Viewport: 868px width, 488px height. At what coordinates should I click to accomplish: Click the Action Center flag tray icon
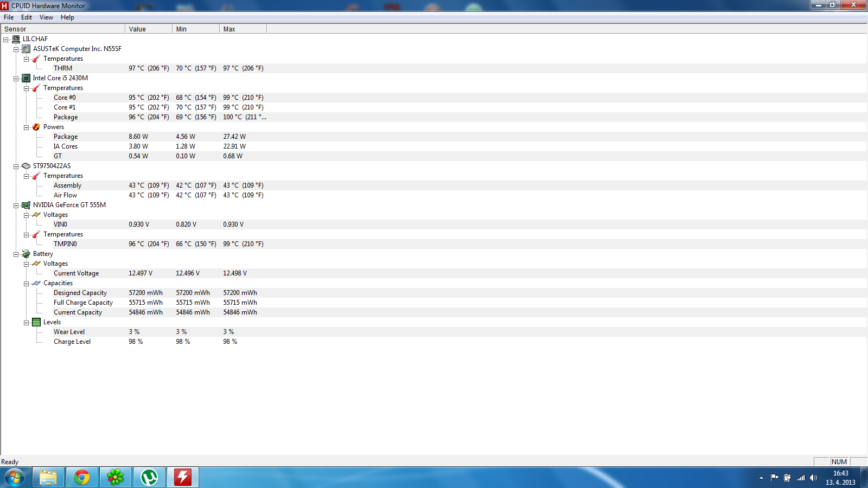point(774,478)
